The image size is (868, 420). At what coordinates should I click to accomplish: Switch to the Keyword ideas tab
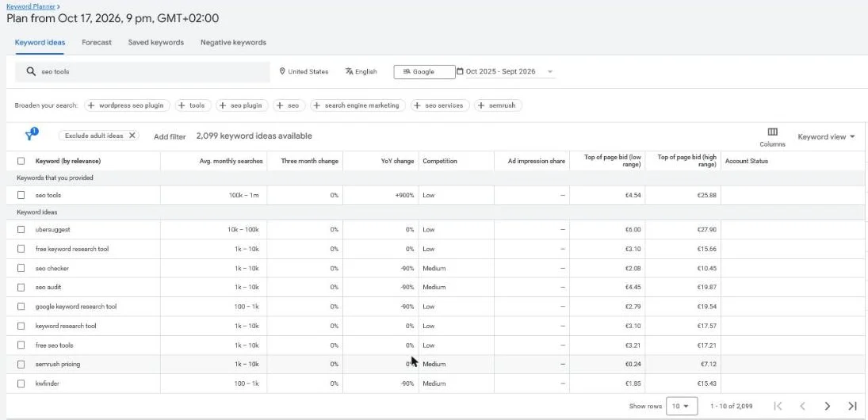tap(40, 42)
